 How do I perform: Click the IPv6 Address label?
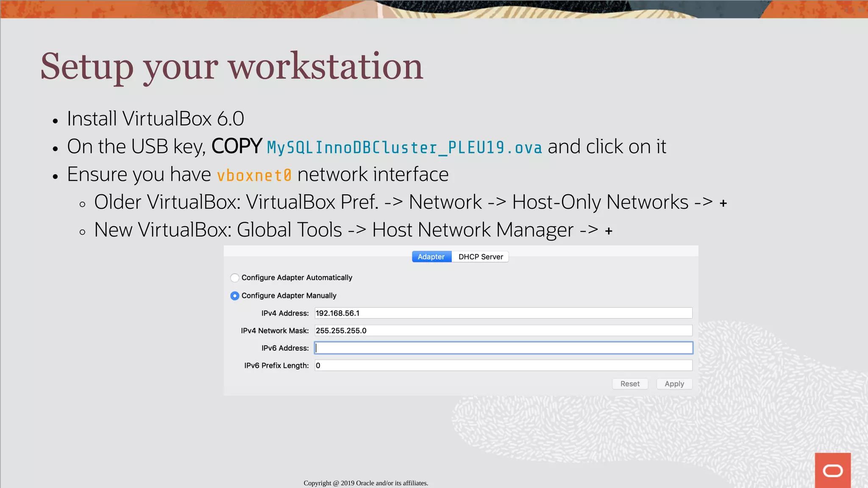285,348
